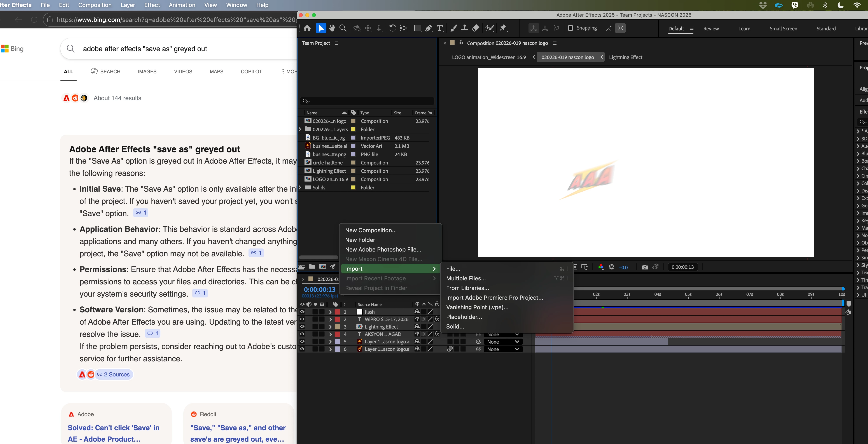Click the snapshot camera icon in viewer
Image resolution: width=868 pixels, height=444 pixels.
[x=645, y=267]
